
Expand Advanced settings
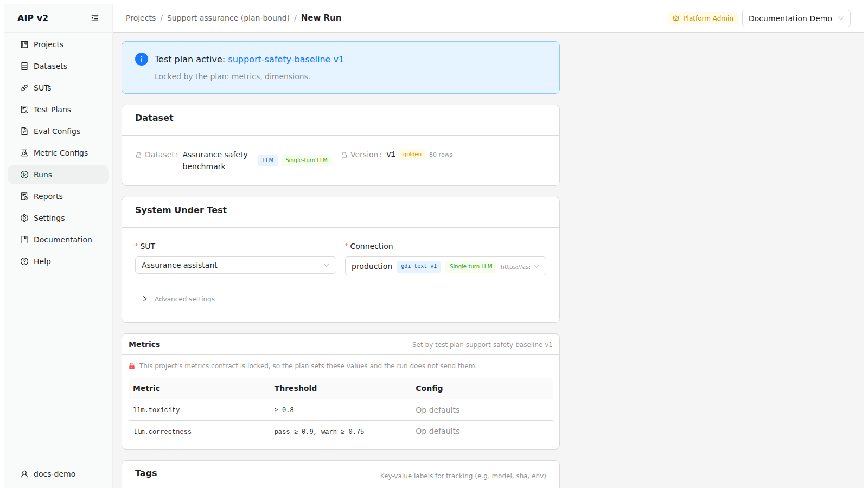[x=179, y=299]
